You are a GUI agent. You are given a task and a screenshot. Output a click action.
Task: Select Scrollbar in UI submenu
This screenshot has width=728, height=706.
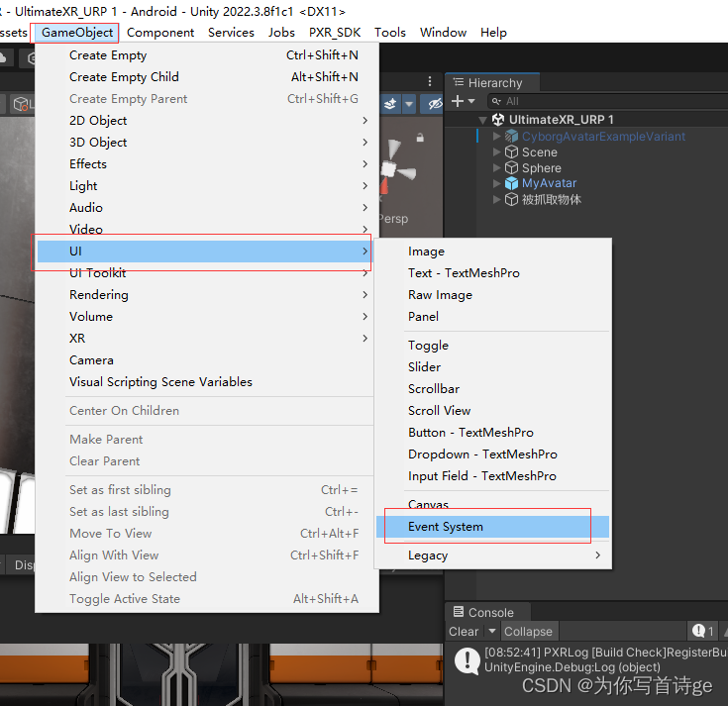492,389
